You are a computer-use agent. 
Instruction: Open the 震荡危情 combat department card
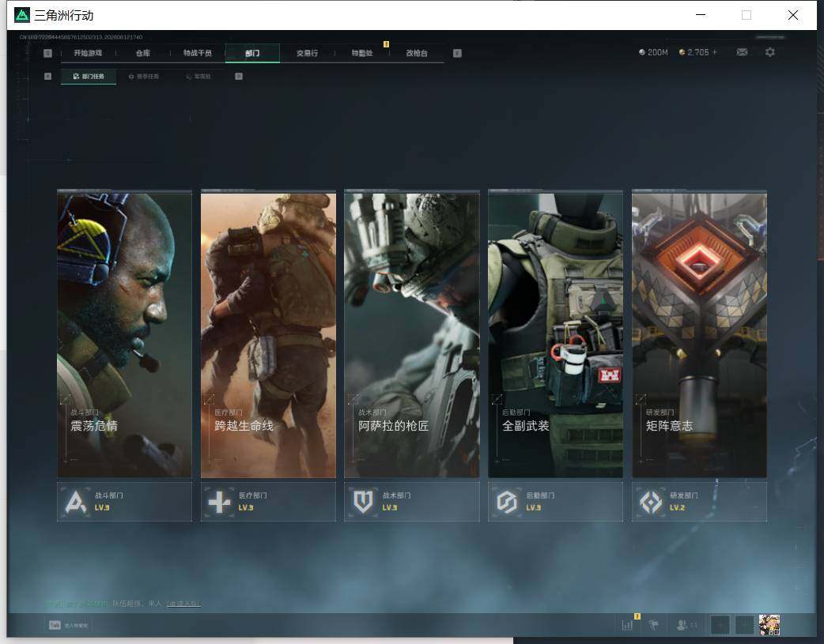tap(124, 334)
